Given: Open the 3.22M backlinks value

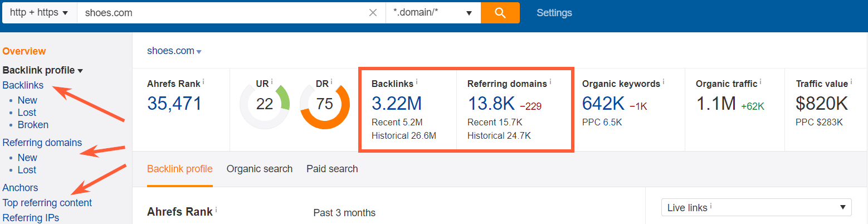Looking at the screenshot, I should (x=397, y=103).
